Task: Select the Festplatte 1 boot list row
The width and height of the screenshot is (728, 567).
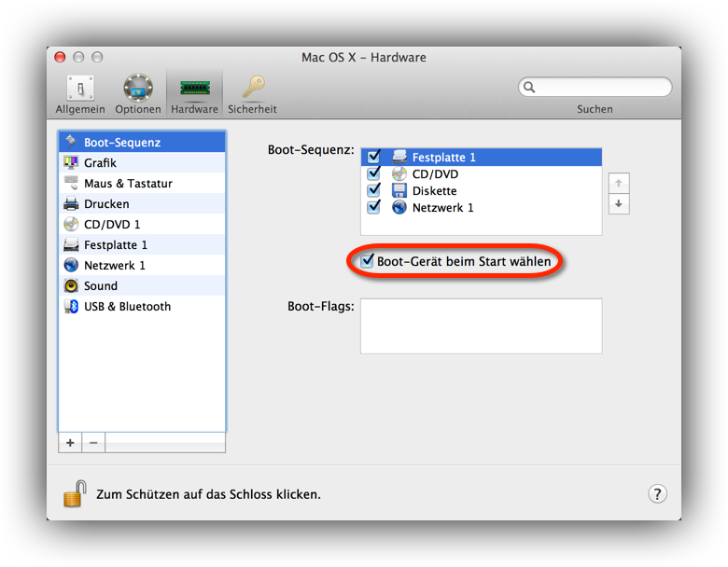Action: point(482,158)
